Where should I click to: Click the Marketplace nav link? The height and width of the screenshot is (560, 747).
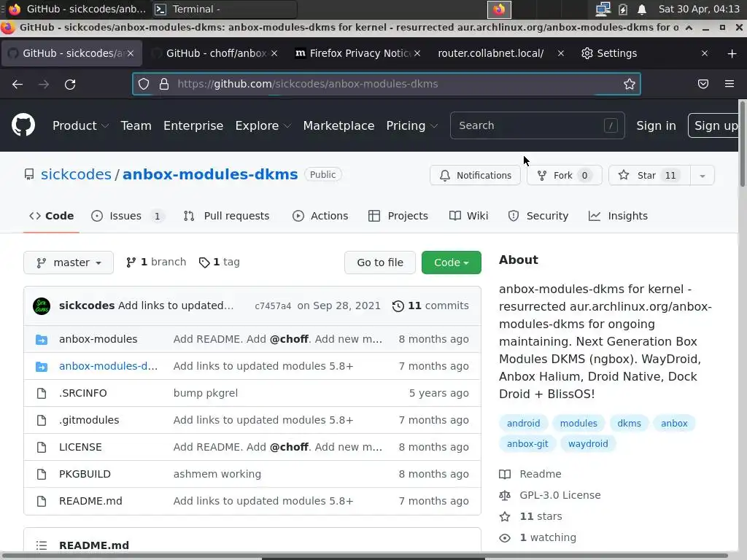tap(338, 125)
